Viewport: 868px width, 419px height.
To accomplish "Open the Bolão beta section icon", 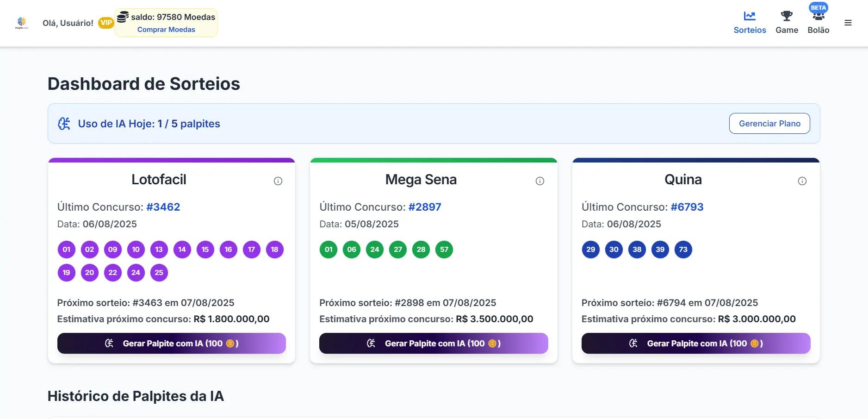I will [818, 16].
